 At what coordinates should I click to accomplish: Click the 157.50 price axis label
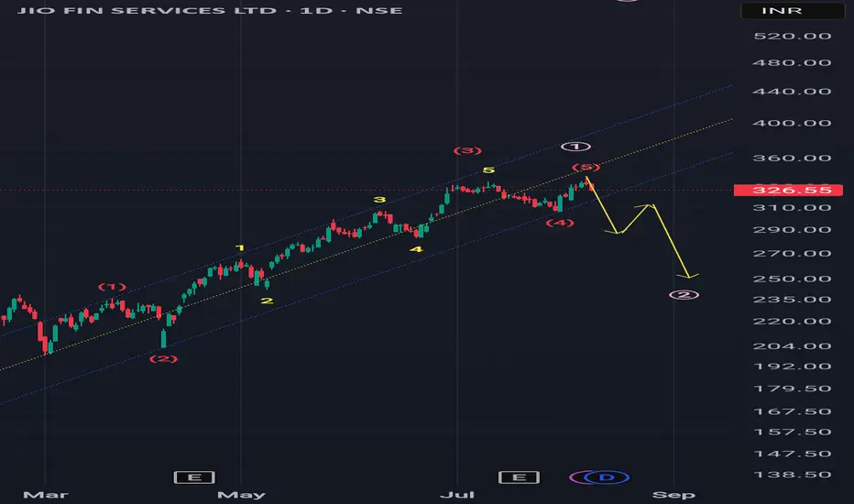pyautogui.click(x=792, y=433)
